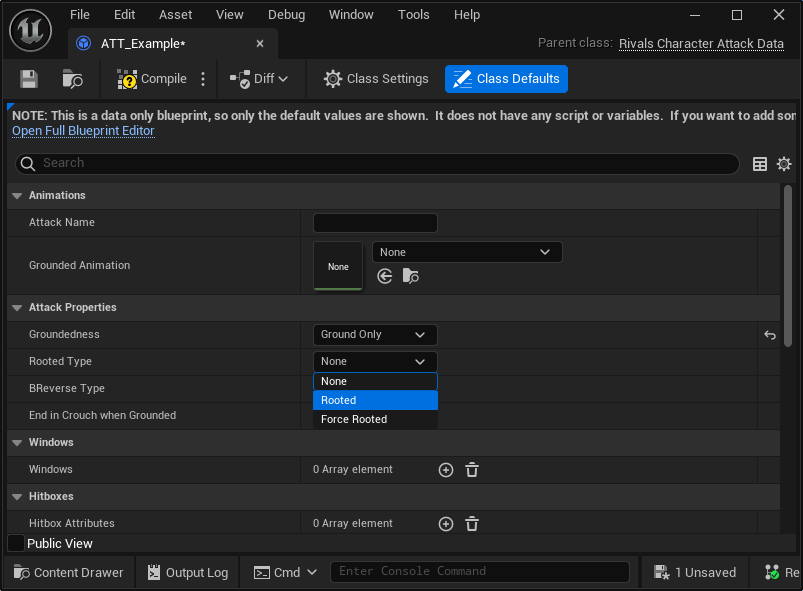Show the 1 Unsaved assets
The width and height of the screenshot is (803, 591).
(695, 572)
